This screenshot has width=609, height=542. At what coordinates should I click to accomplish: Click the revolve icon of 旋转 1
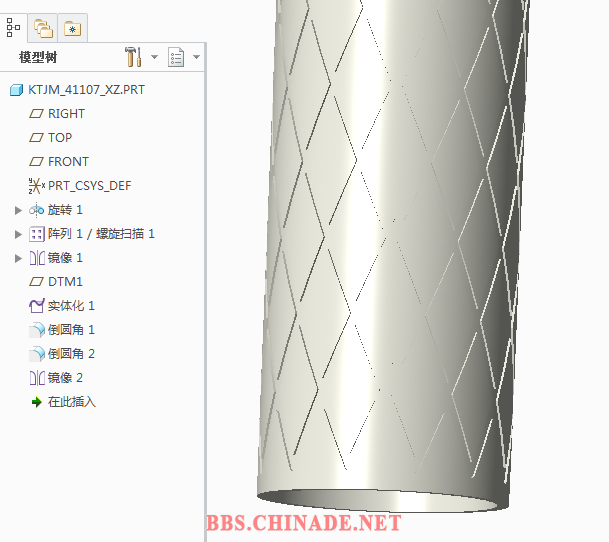coord(37,210)
